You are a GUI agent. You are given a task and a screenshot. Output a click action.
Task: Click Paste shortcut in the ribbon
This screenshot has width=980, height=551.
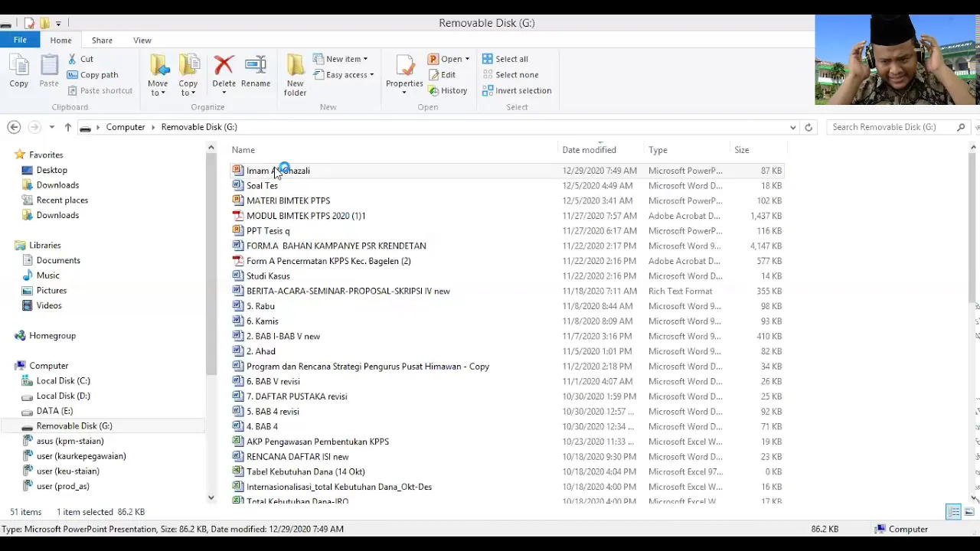[x=99, y=90]
